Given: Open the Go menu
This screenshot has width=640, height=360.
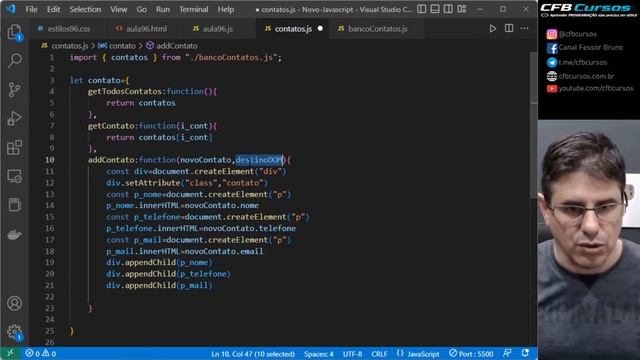Looking at the screenshot, I should (141, 9).
